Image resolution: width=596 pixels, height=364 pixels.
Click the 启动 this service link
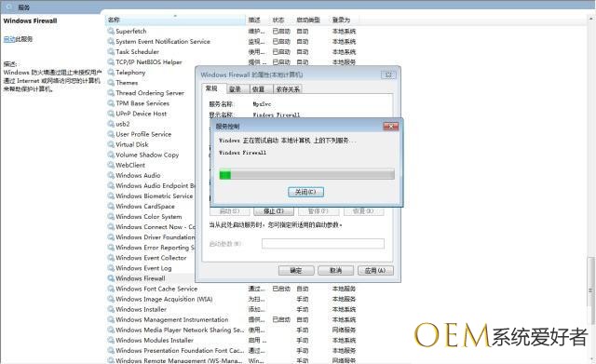click(x=9, y=39)
